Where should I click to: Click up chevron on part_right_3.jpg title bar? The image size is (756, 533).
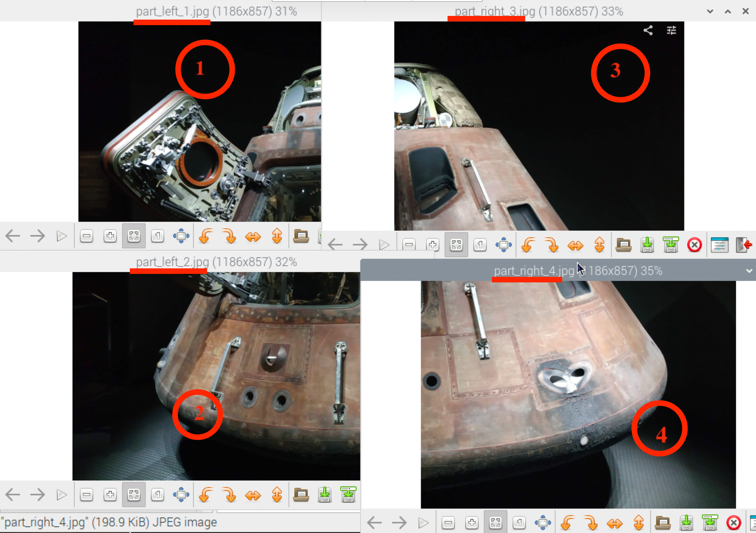728,11
